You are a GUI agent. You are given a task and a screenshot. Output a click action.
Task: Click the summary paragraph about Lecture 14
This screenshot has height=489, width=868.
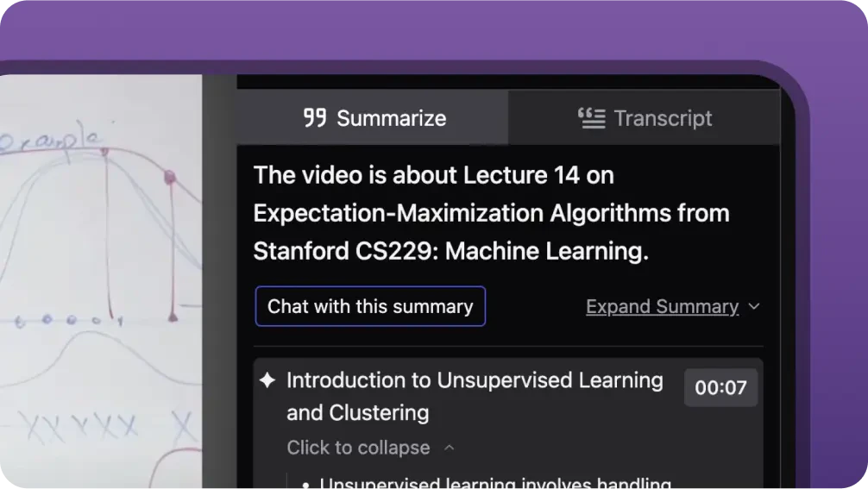[x=491, y=213]
